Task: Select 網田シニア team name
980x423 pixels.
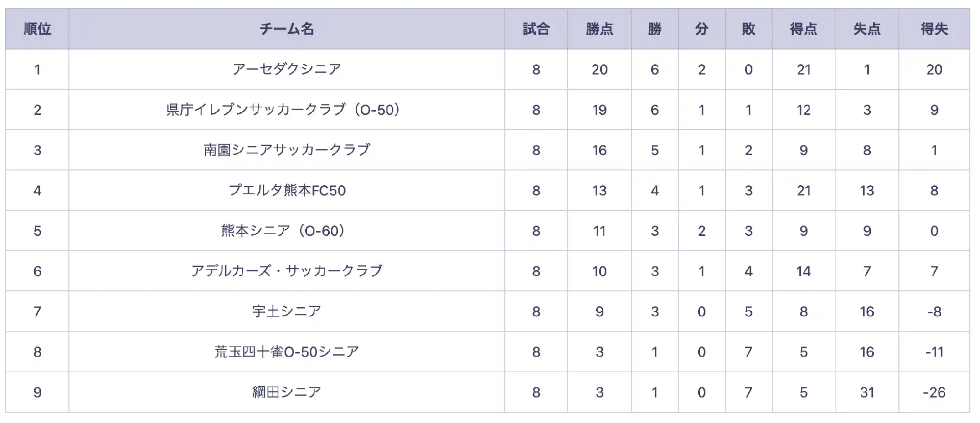Action: pyautogui.click(x=287, y=392)
